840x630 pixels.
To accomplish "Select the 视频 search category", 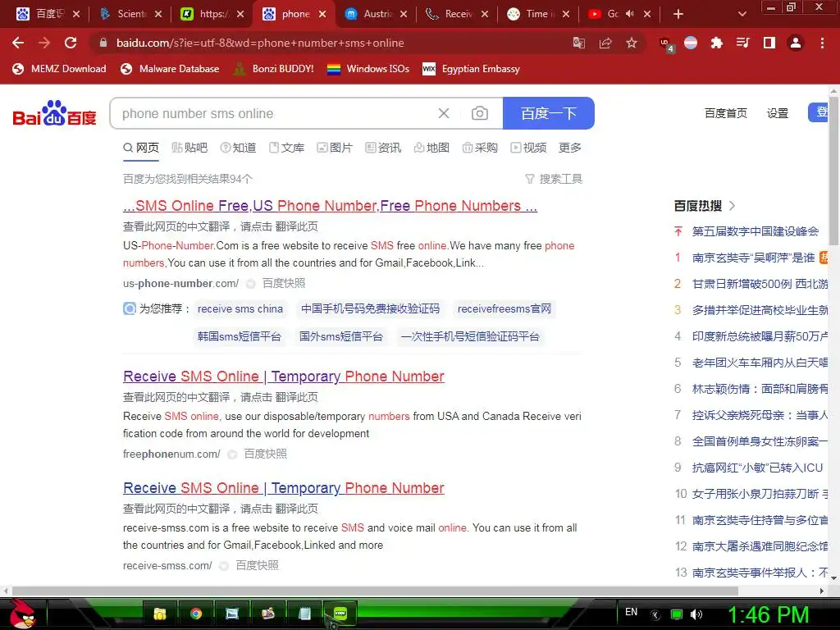I will [x=529, y=148].
